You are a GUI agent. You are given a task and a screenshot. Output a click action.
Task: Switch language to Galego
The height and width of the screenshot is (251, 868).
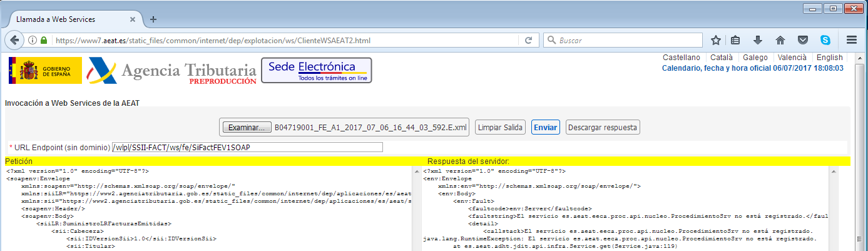click(x=755, y=58)
